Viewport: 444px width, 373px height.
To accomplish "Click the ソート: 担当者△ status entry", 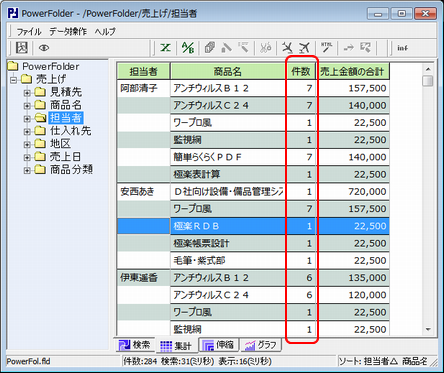I will click(368, 361).
